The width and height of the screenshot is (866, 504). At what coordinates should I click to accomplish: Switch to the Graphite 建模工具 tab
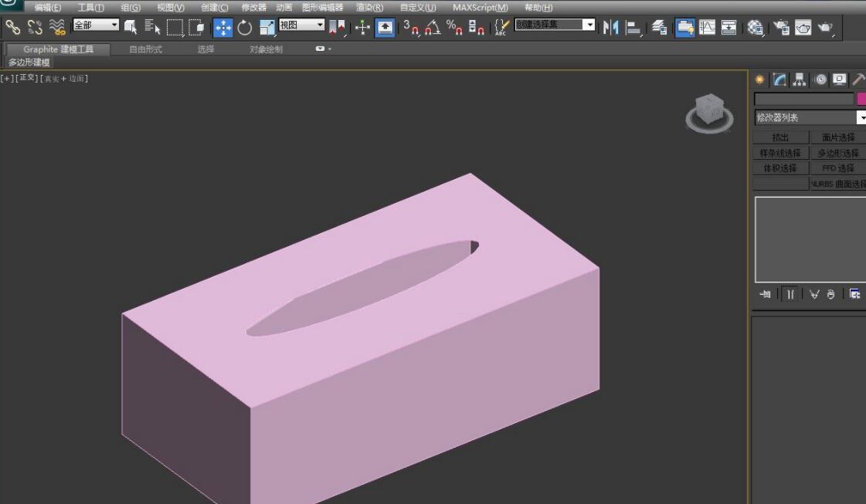coord(58,49)
